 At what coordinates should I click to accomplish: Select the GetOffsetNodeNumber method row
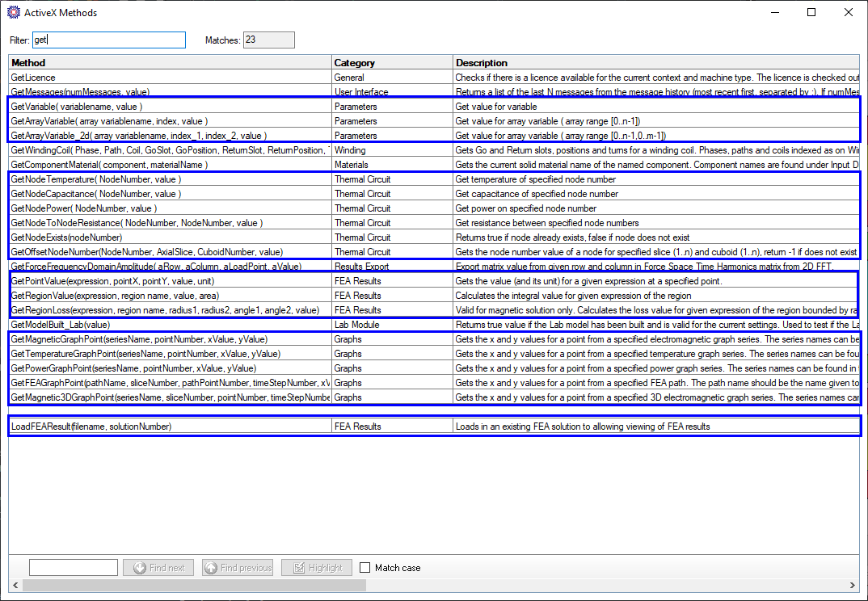pyautogui.click(x=434, y=252)
